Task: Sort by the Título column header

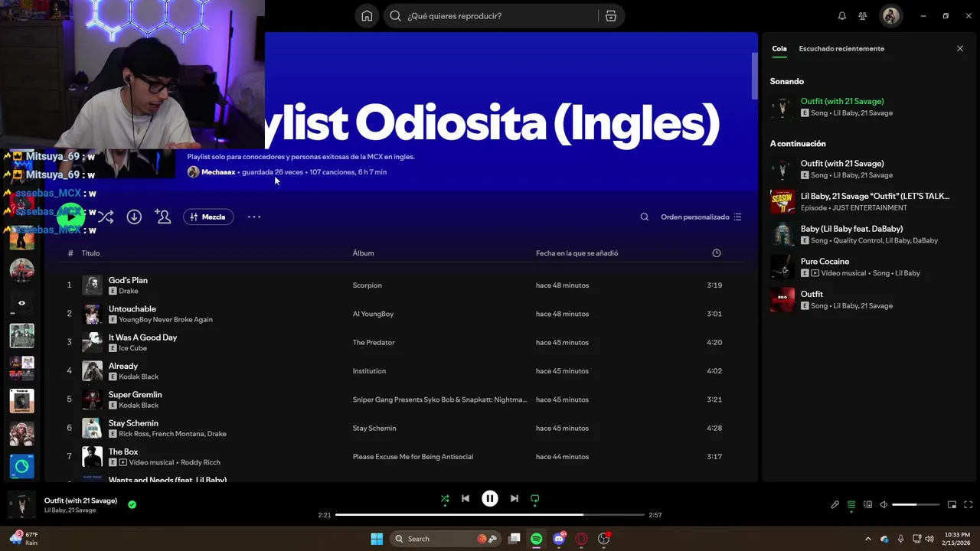Action: click(90, 253)
